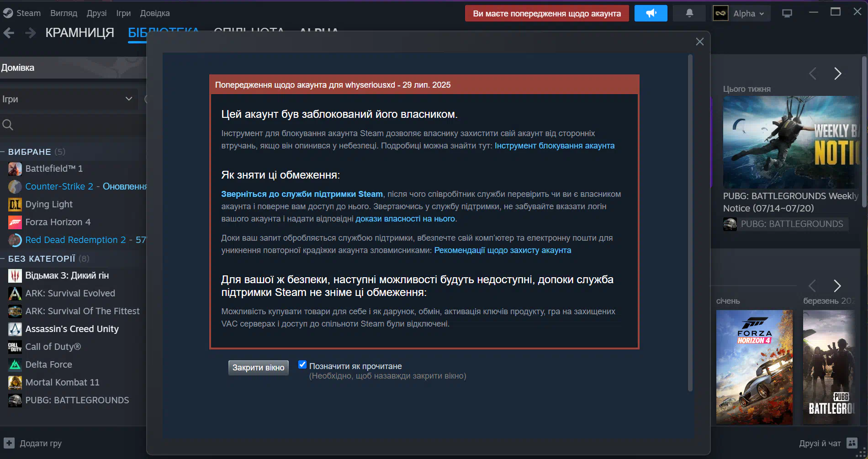
Task: Open the Ігри menu in menu bar
Action: [x=123, y=13]
